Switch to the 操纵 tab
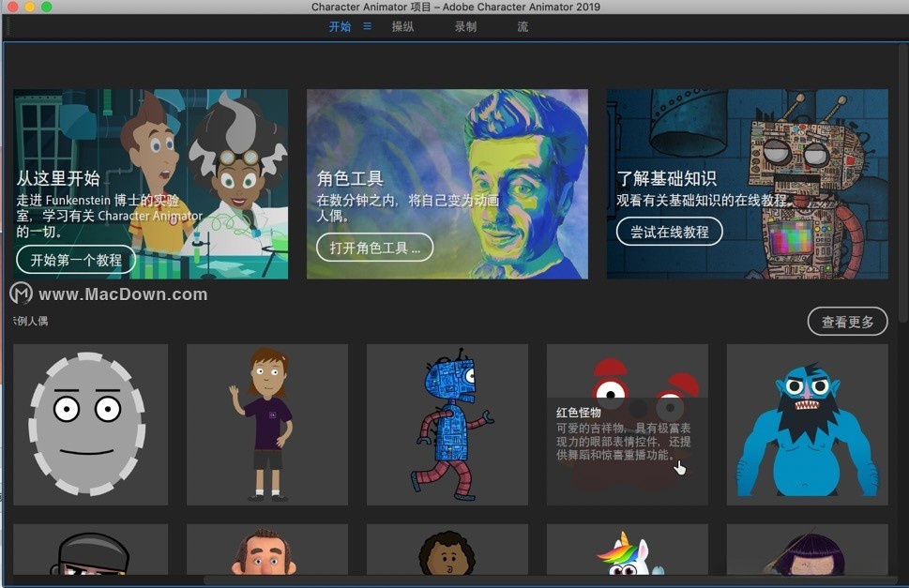 click(x=402, y=27)
